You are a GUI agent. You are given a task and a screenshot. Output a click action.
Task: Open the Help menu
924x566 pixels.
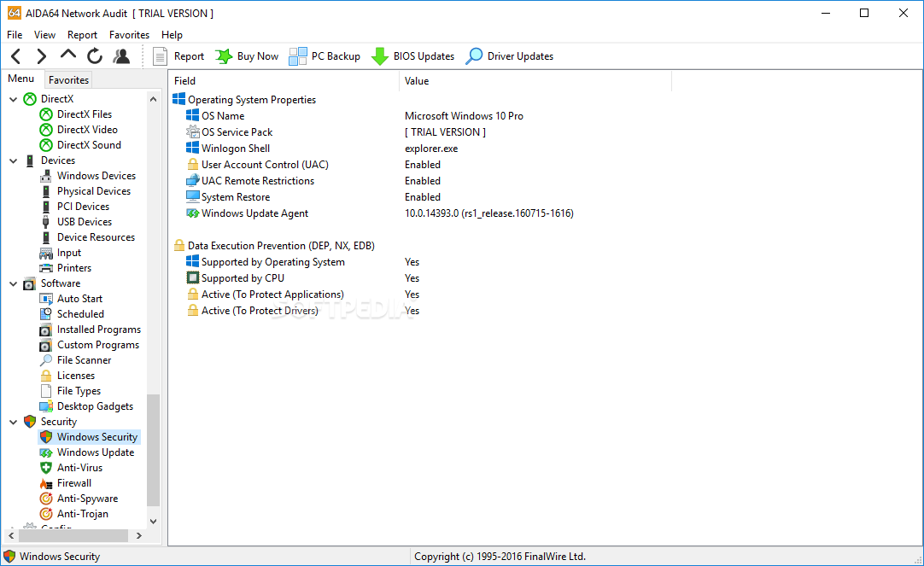172,35
